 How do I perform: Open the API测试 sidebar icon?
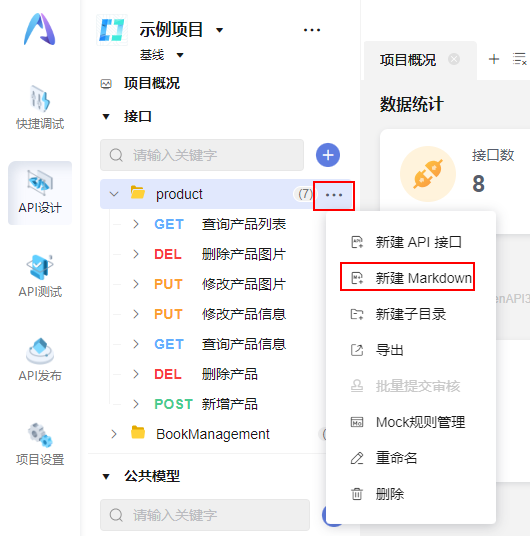(x=40, y=276)
